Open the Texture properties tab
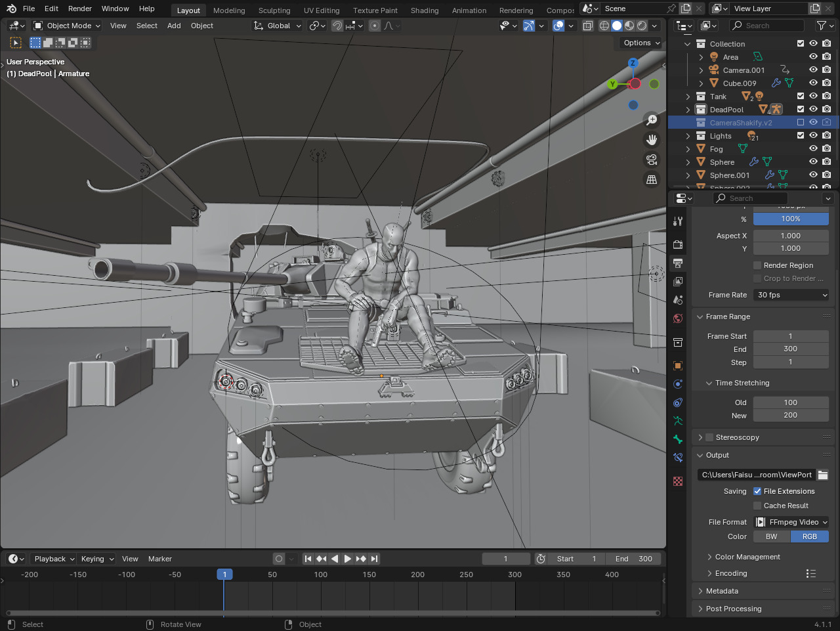The height and width of the screenshot is (631, 840). [x=678, y=481]
